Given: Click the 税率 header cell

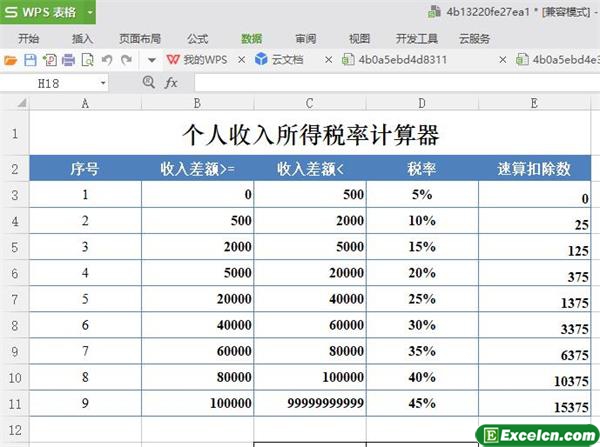Looking at the screenshot, I should point(422,168).
